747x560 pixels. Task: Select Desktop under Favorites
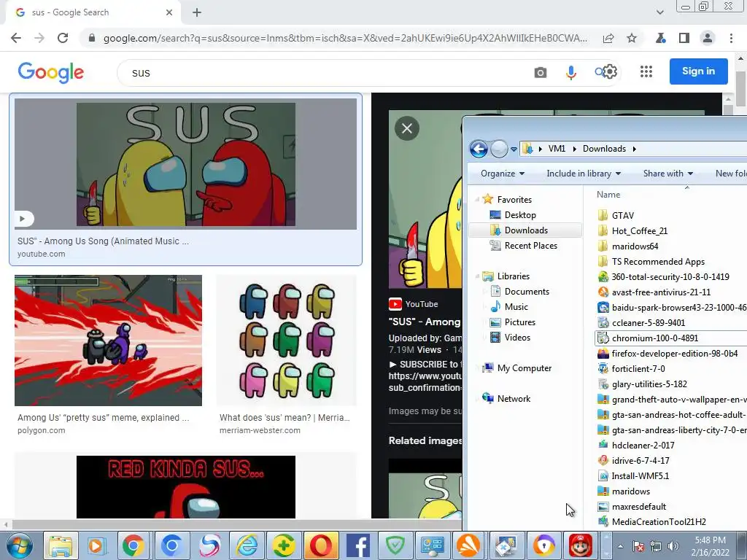coord(519,215)
